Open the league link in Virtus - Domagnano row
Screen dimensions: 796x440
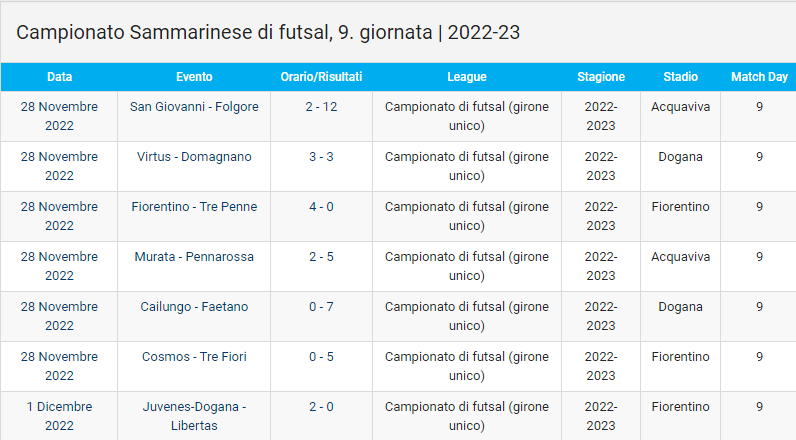(x=466, y=166)
